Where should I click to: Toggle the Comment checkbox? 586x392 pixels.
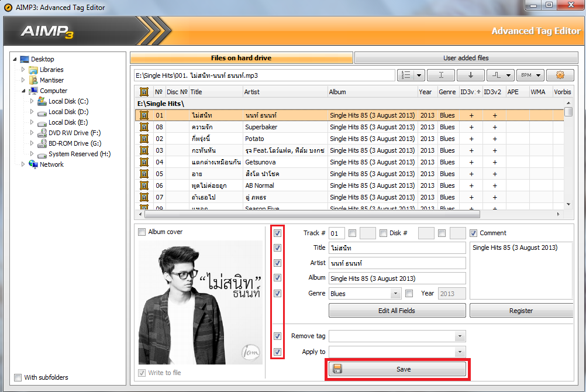[474, 233]
